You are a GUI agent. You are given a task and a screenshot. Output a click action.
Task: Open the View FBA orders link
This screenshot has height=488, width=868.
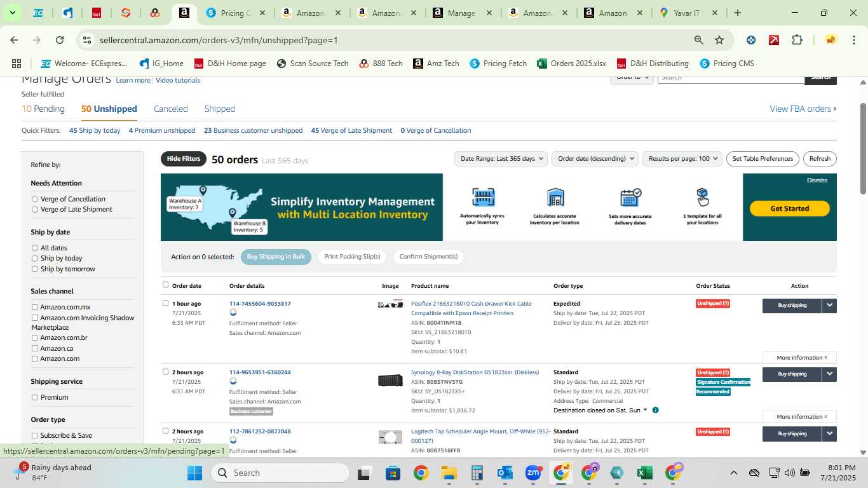click(x=803, y=109)
